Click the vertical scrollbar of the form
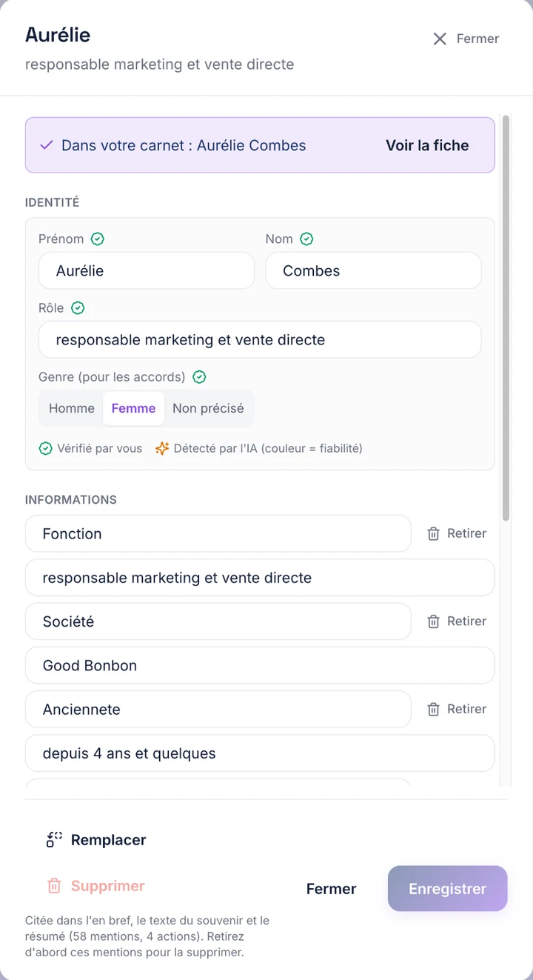 506,319
